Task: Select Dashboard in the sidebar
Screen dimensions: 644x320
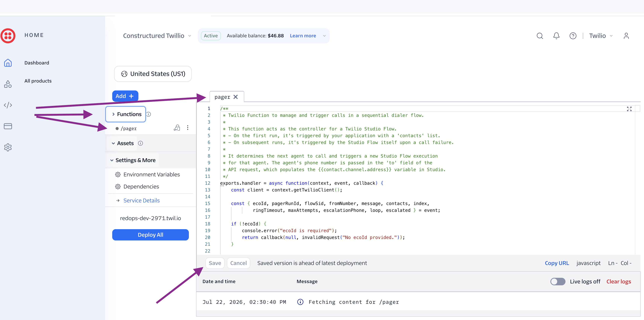Action: (37, 63)
